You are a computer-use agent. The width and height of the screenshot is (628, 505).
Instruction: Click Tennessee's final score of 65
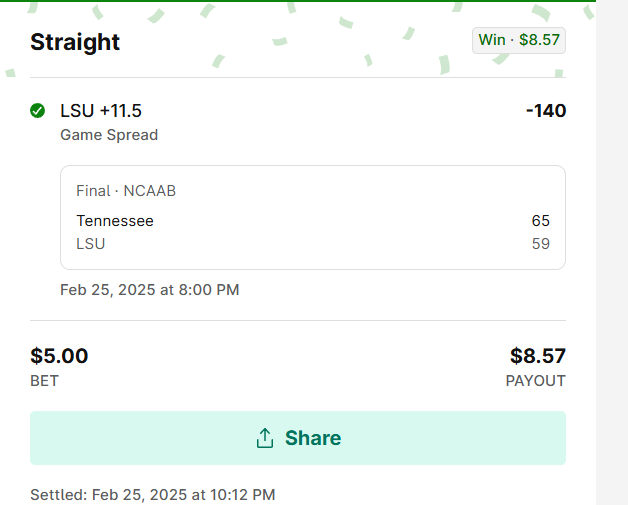(x=540, y=221)
